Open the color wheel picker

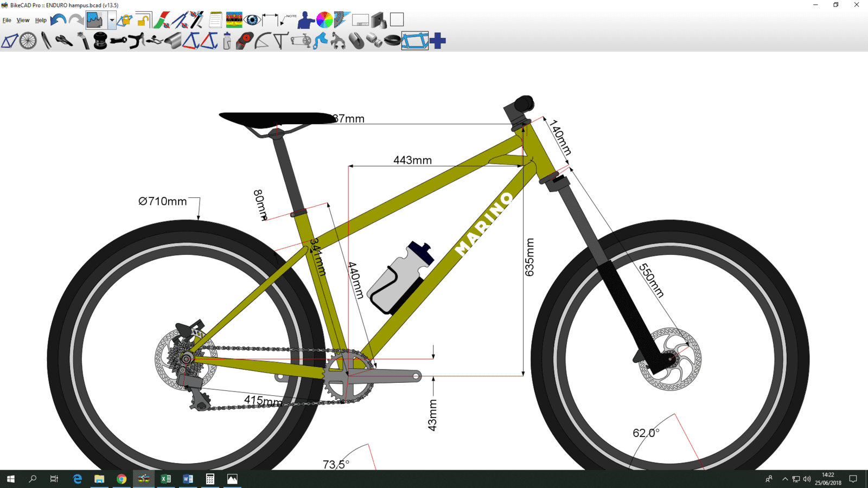point(324,20)
